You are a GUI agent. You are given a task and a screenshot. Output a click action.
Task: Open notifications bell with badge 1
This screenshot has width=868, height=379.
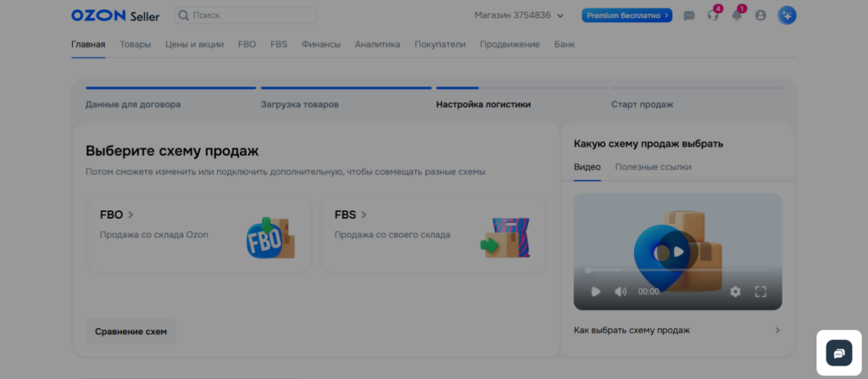coord(737,15)
